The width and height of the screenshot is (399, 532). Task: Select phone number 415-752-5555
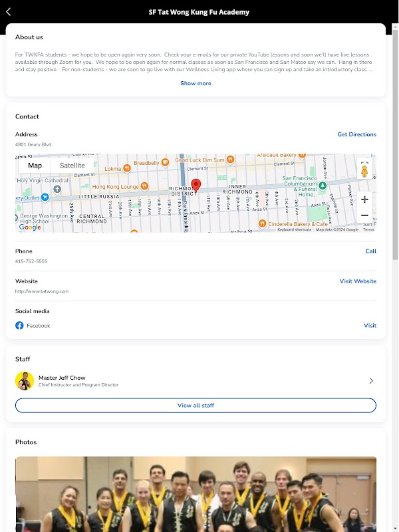coord(31,261)
